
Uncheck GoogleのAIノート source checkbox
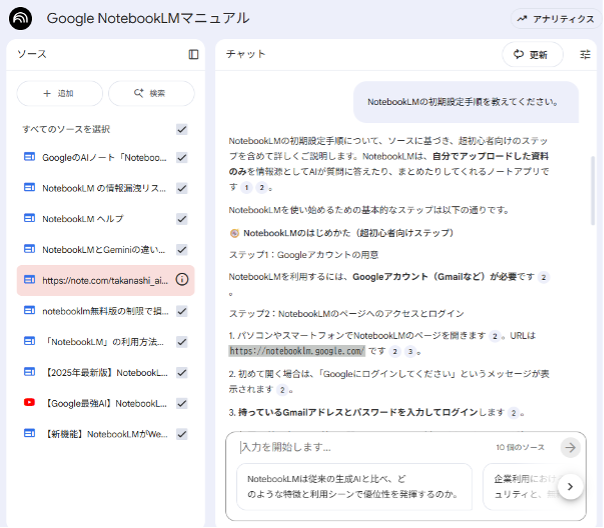point(182,157)
